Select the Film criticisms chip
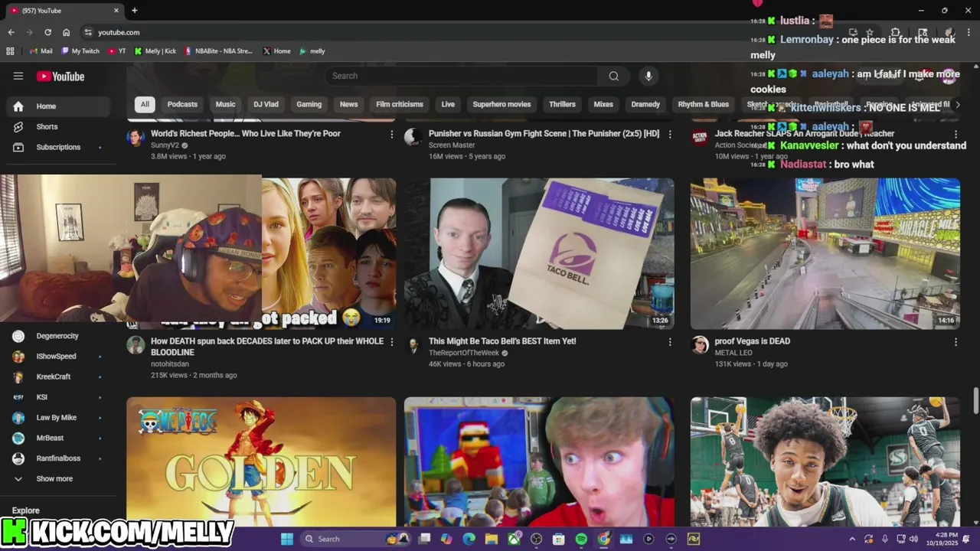The image size is (980, 551). [400, 104]
